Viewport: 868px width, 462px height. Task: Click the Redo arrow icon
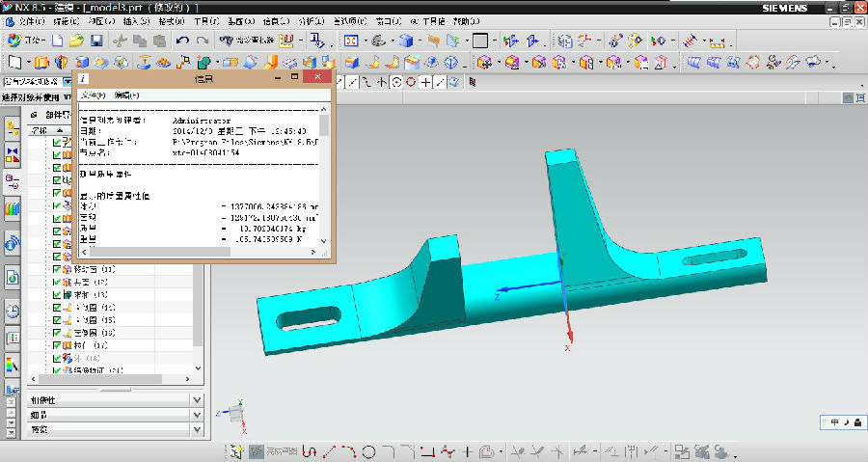[202, 41]
